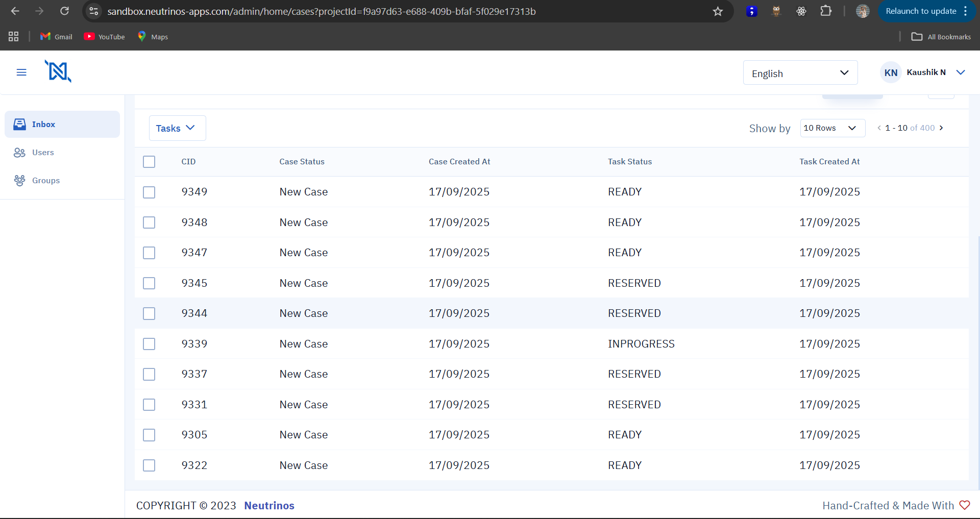Click the Neutrinos logo icon
The image size is (980, 519).
(58, 71)
